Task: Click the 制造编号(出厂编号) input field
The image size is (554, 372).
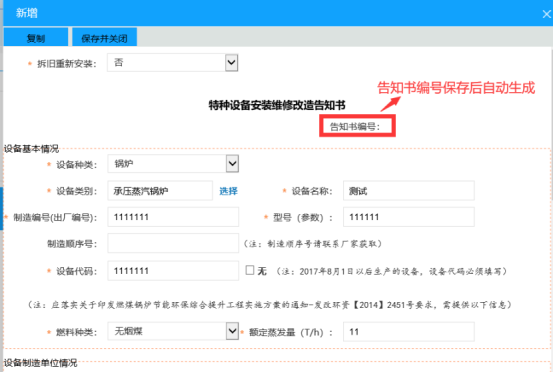Action: point(173,217)
